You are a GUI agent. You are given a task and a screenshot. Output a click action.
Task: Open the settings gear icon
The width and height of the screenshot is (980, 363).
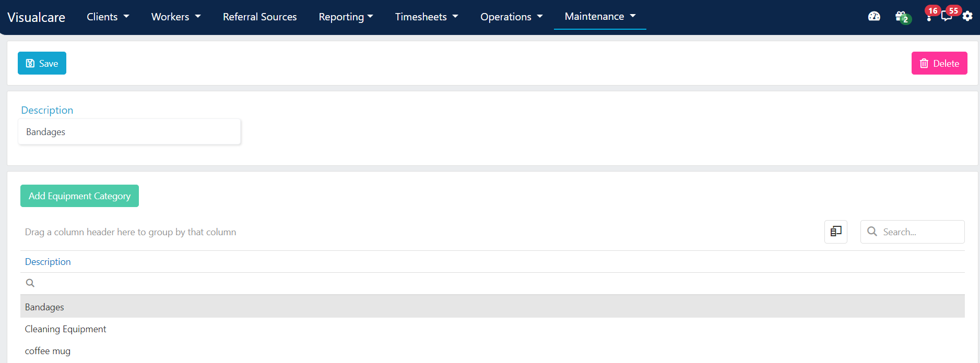click(x=967, y=16)
